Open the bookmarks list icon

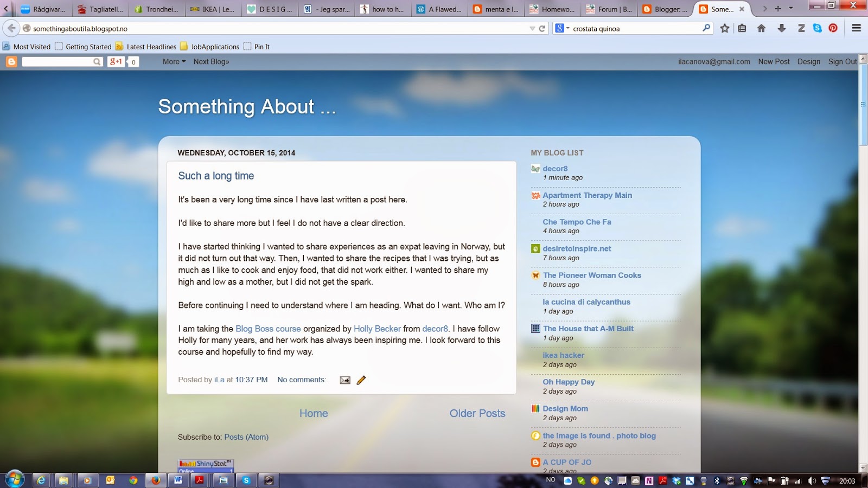(742, 28)
